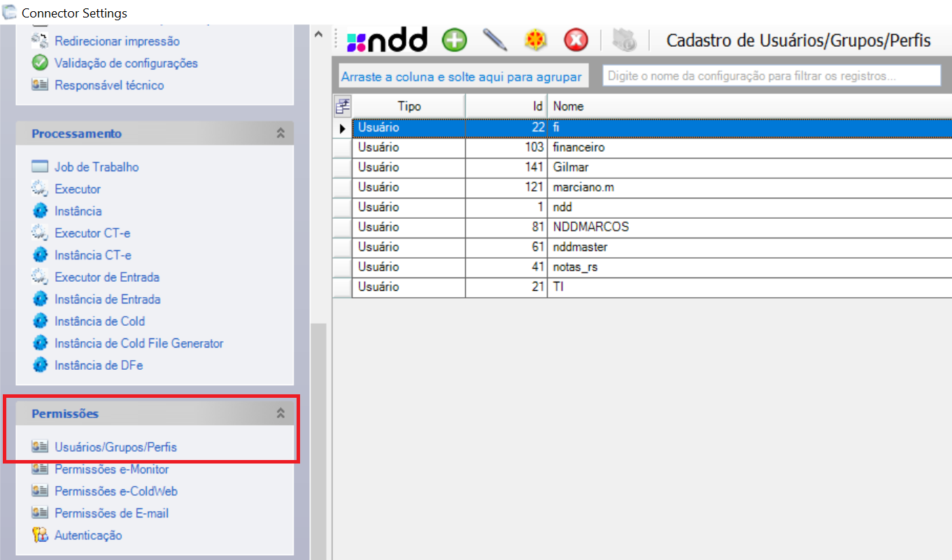
Task: Click the Instância de Cold icon
Action: tap(40, 321)
